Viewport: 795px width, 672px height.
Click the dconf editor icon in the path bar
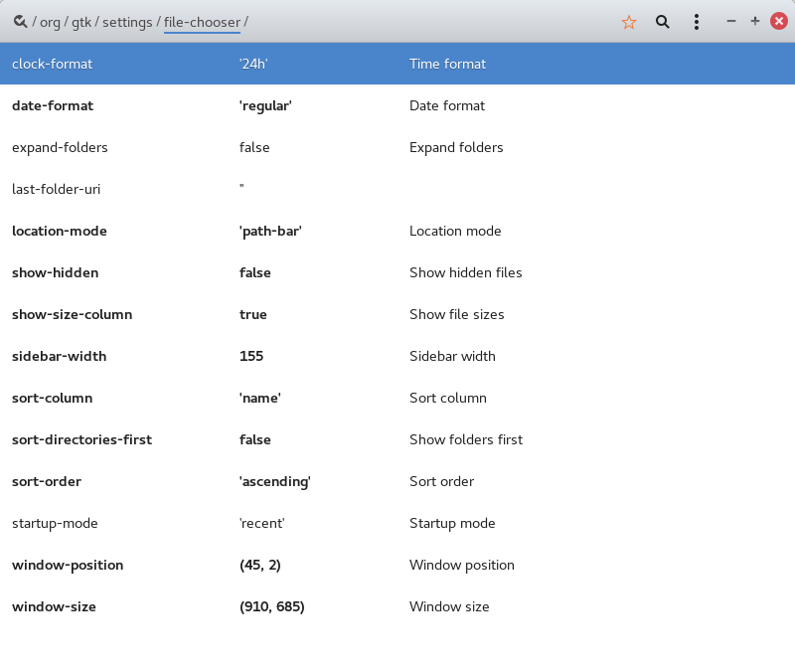coord(20,21)
